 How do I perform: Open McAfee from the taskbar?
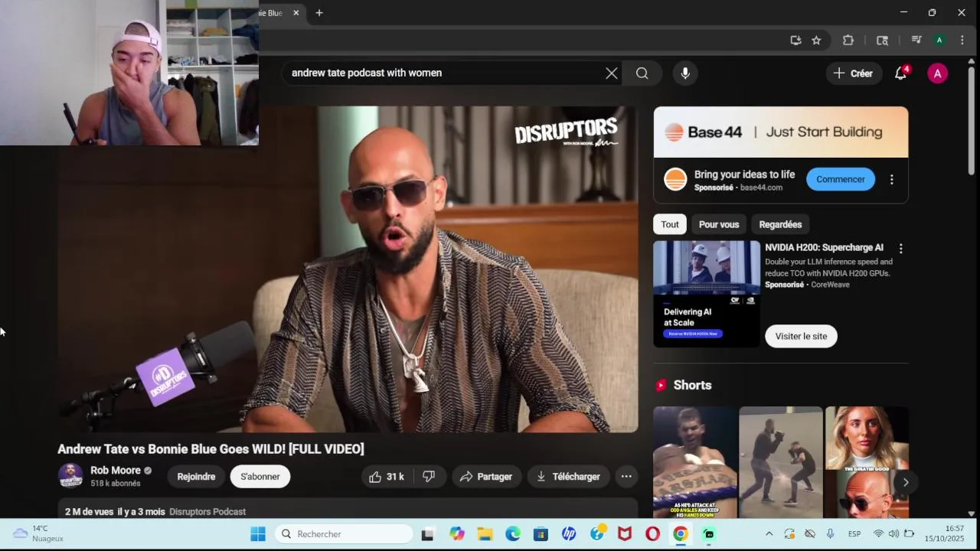pos(625,534)
